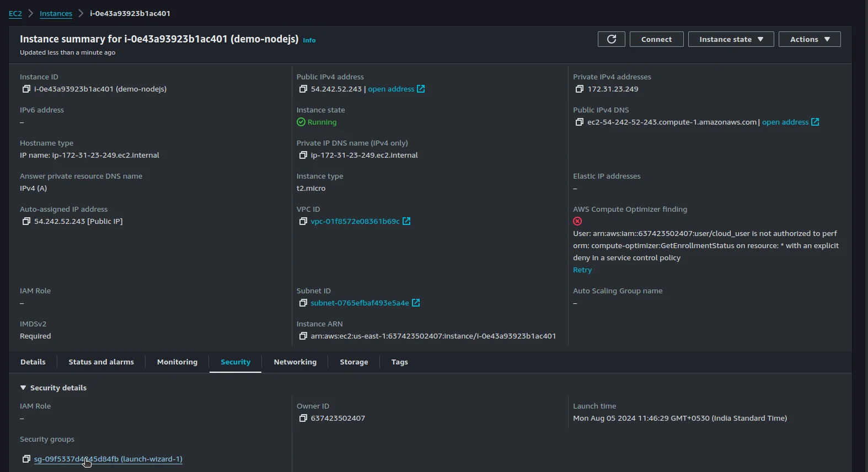Screen dimensions: 868x472
Task: Copy the Subnet ID
Action: pyautogui.click(x=303, y=303)
